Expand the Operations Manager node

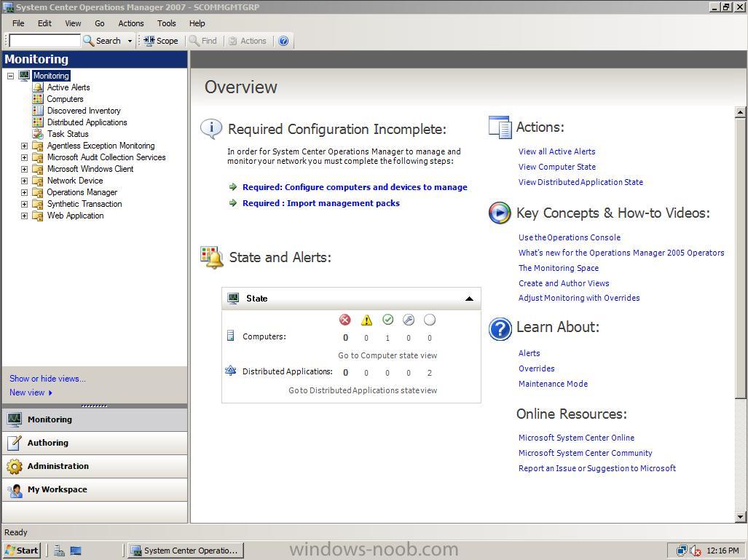[x=24, y=193]
